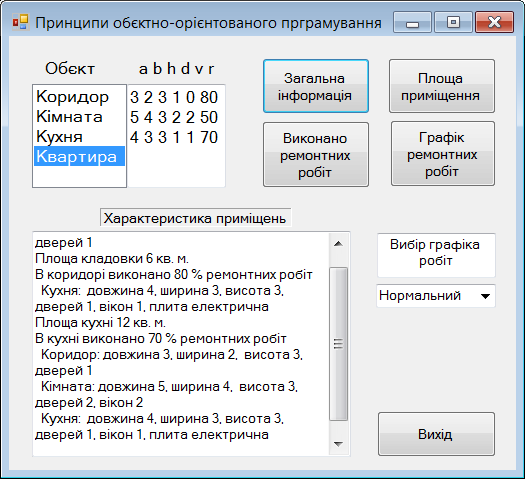Click the line starting "Кімната: довжина 5"

pos(169,387)
